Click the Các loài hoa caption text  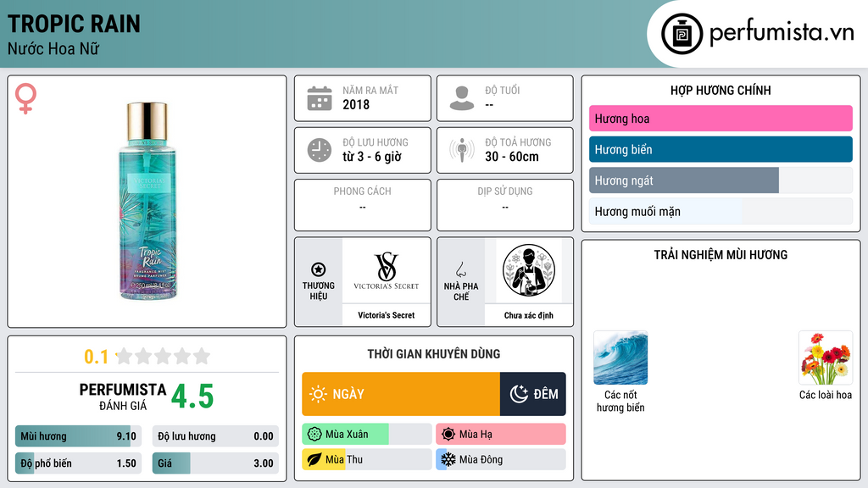pyautogui.click(x=826, y=395)
